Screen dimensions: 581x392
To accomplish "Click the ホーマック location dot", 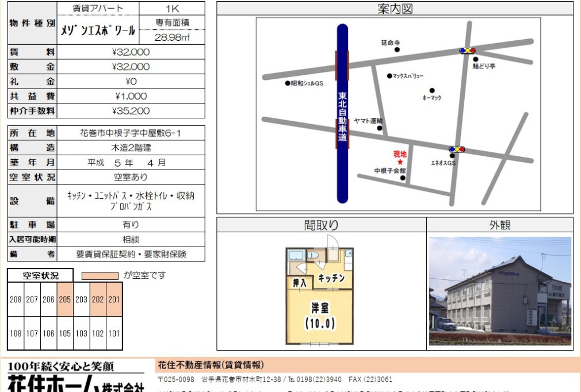I will point(431,90).
